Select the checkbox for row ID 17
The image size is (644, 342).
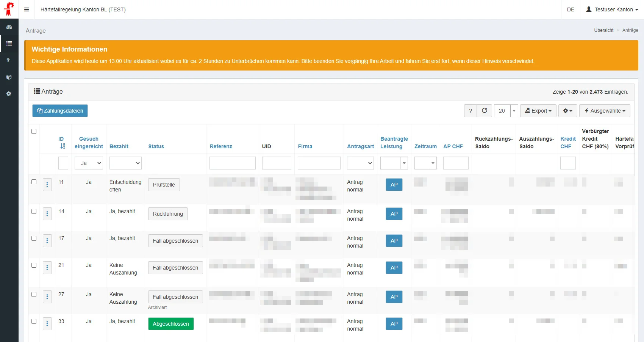(x=34, y=238)
